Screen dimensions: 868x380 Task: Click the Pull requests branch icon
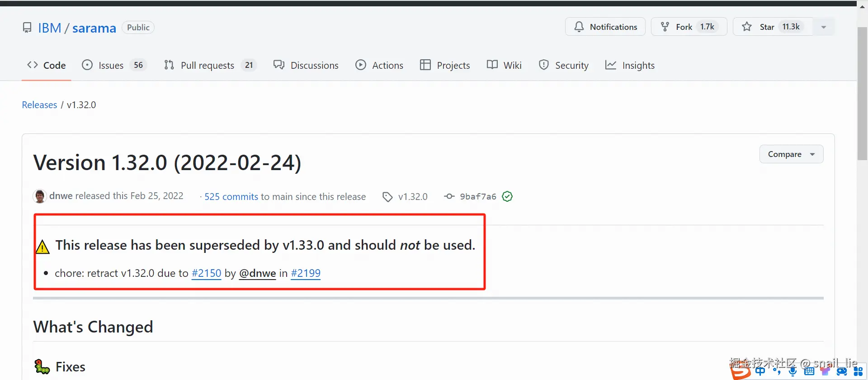pyautogui.click(x=169, y=65)
